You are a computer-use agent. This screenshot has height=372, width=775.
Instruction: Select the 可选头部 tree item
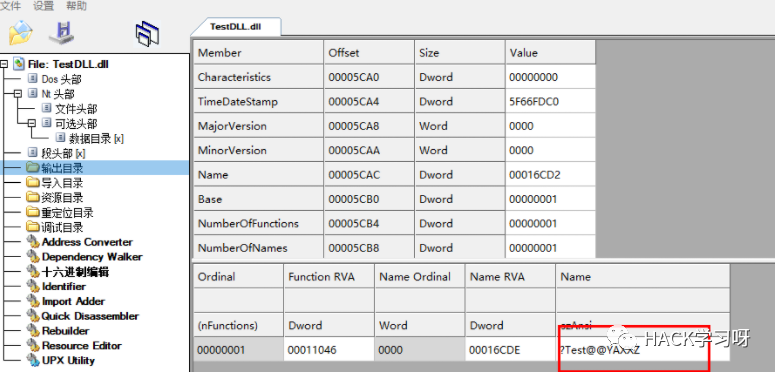76,124
